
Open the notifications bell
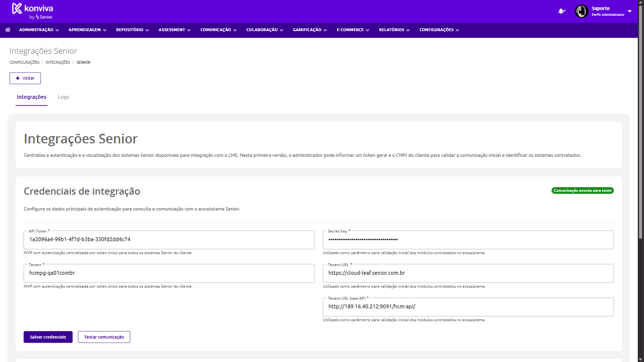pos(562,11)
